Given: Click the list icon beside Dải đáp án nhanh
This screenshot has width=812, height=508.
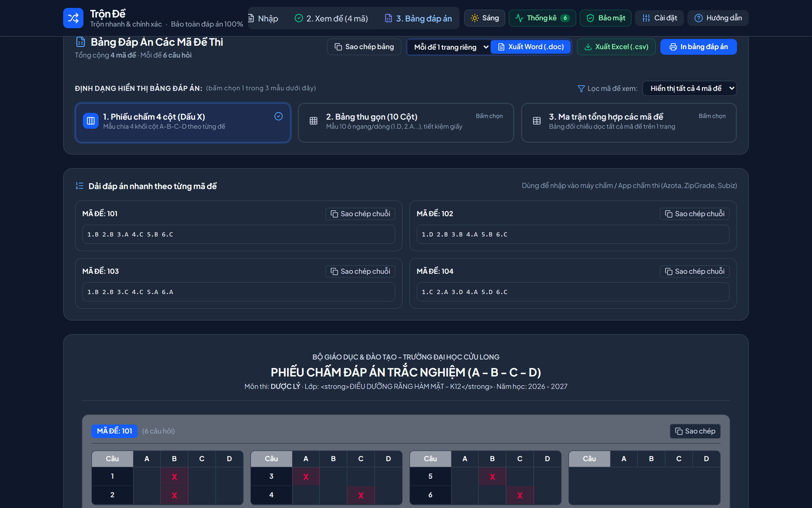Looking at the screenshot, I should (80, 186).
